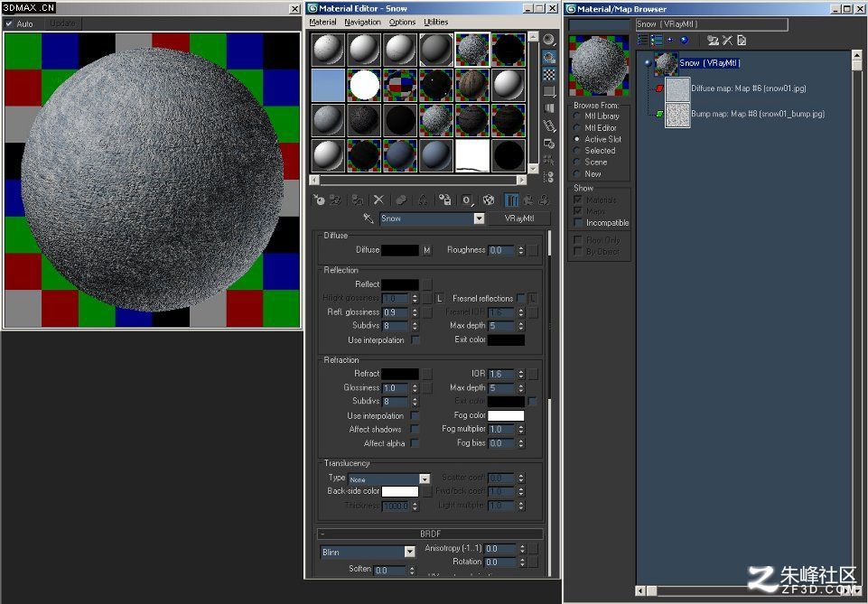Click Go Forward to Sibling icon
Screen dimensions: 868x604
[543, 200]
